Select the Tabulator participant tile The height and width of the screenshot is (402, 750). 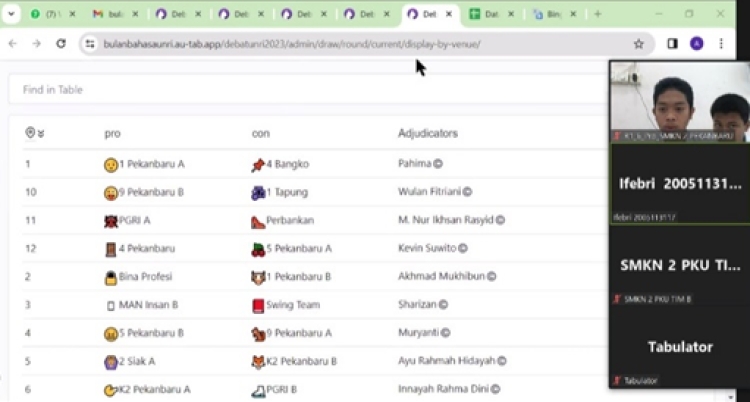(x=679, y=347)
